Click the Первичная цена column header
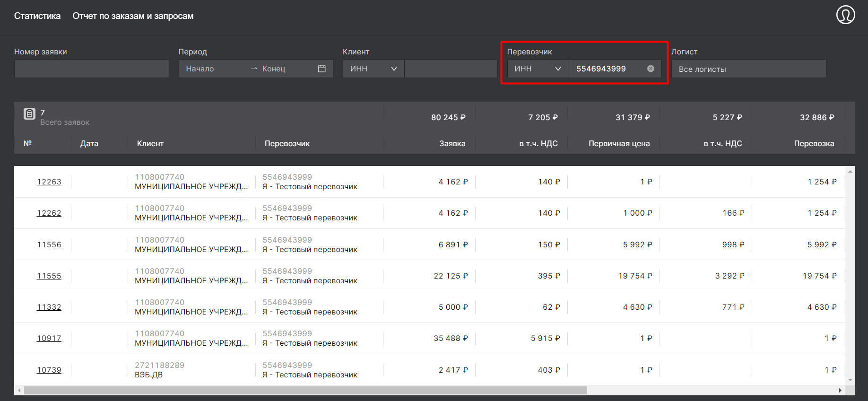Image resolution: width=868 pixels, height=401 pixels. (x=619, y=143)
